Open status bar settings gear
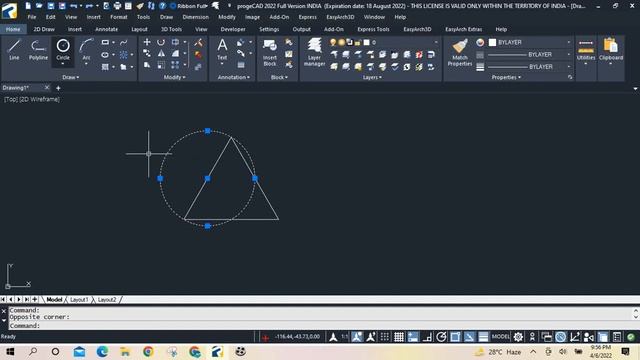The height and width of the screenshot is (360, 640). pyautogui.click(x=518, y=337)
